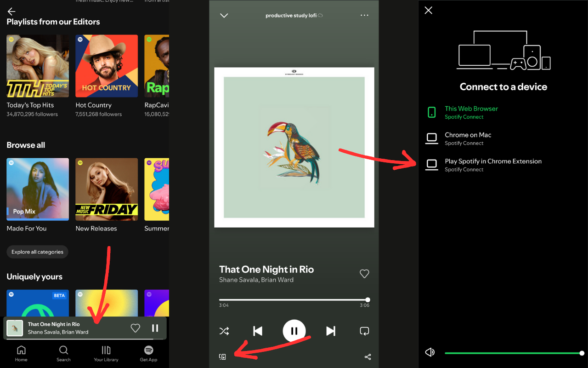Like the song in mini player
Screen dimensions: 588x368
click(135, 328)
